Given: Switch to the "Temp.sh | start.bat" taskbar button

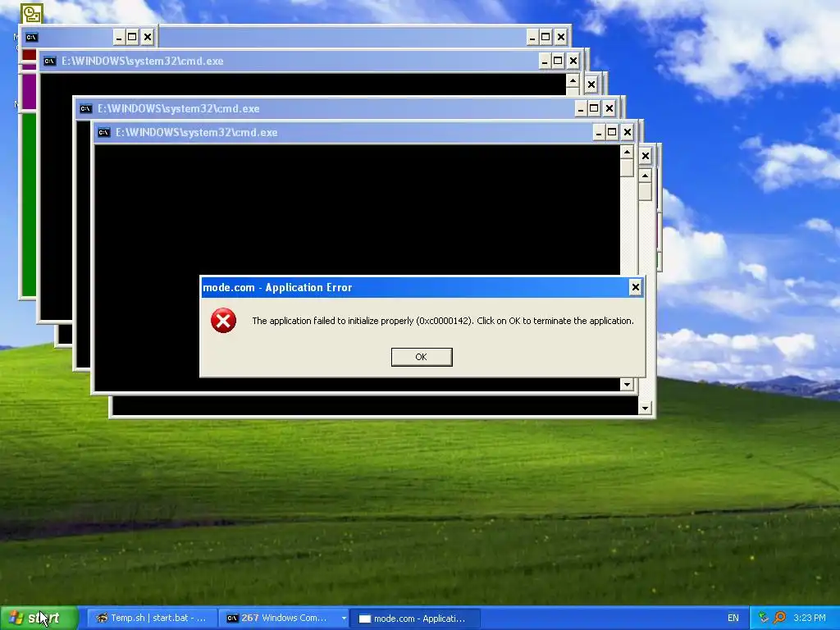Looking at the screenshot, I should tap(152, 619).
